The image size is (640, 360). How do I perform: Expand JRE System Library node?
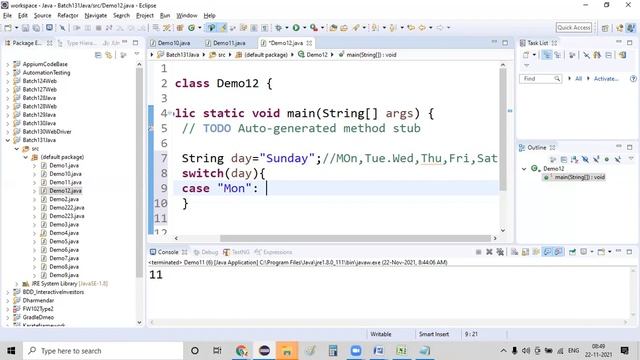17,284
